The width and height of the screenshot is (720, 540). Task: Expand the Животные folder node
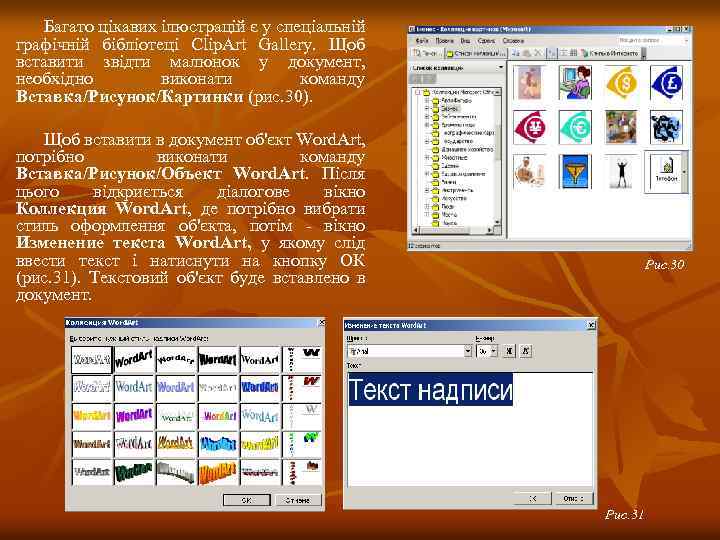click(x=427, y=158)
